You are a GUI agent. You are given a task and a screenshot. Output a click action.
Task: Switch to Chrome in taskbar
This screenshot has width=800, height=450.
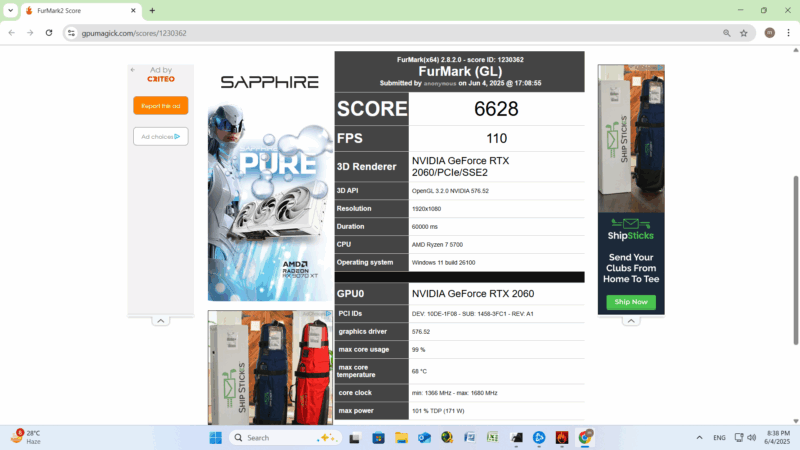(585, 438)
